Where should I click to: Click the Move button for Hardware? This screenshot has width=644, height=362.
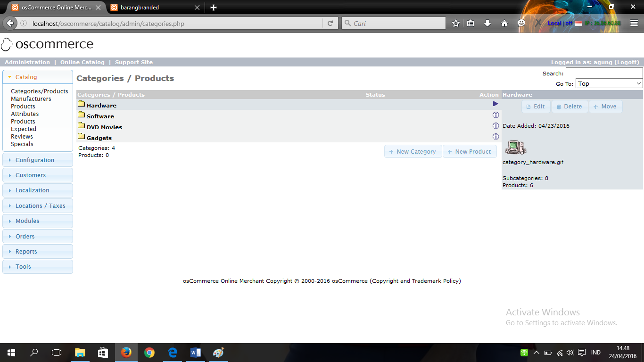[x=606, y=107]
